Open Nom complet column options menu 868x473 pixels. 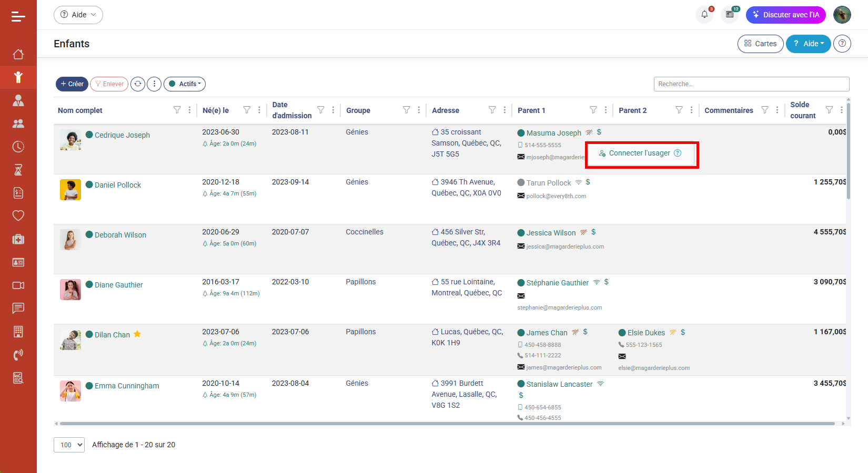click(x=189, y=110)
